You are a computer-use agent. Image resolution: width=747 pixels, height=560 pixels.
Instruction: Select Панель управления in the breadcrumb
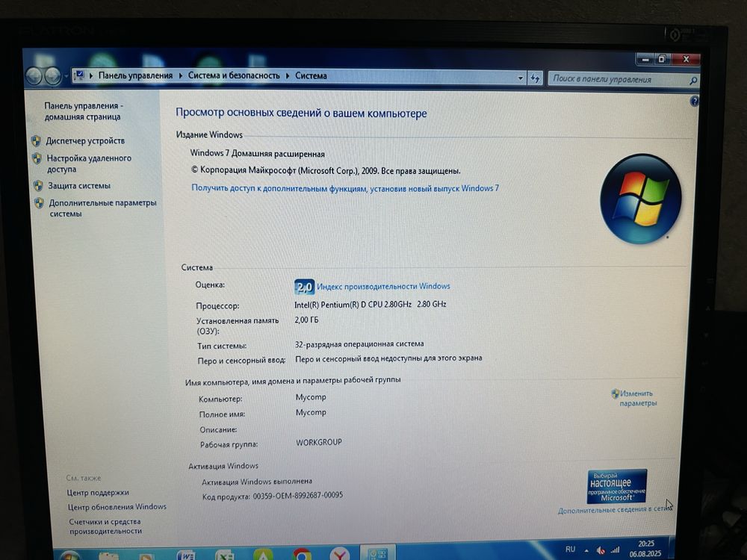[x=135, y=75]
